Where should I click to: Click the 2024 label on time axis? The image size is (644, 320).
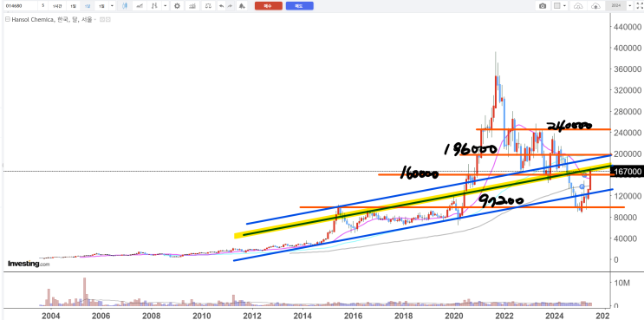[x=555, y=315]
